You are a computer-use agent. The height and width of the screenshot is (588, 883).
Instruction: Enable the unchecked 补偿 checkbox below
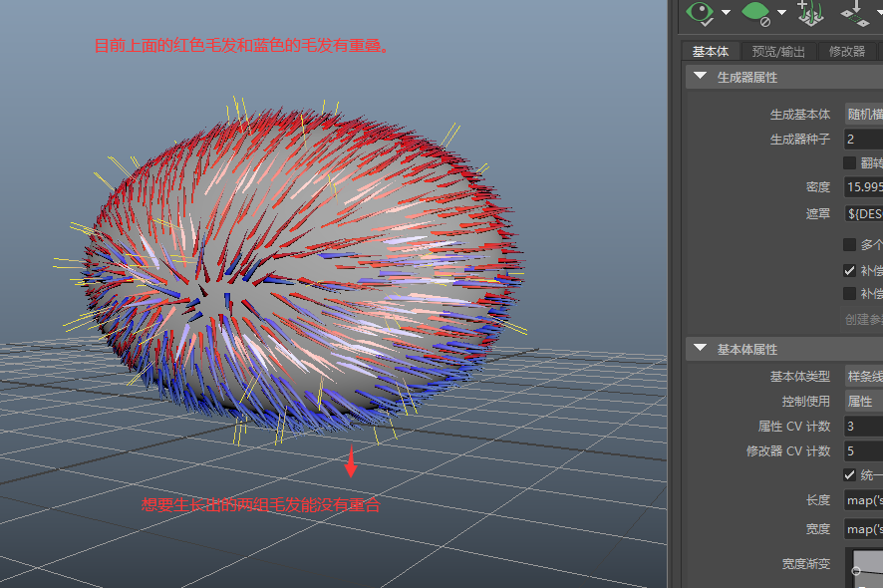tap(850, 293)
